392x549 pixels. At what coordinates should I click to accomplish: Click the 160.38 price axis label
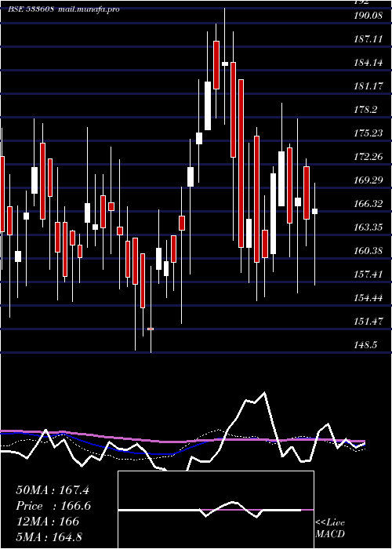[368, 251]
